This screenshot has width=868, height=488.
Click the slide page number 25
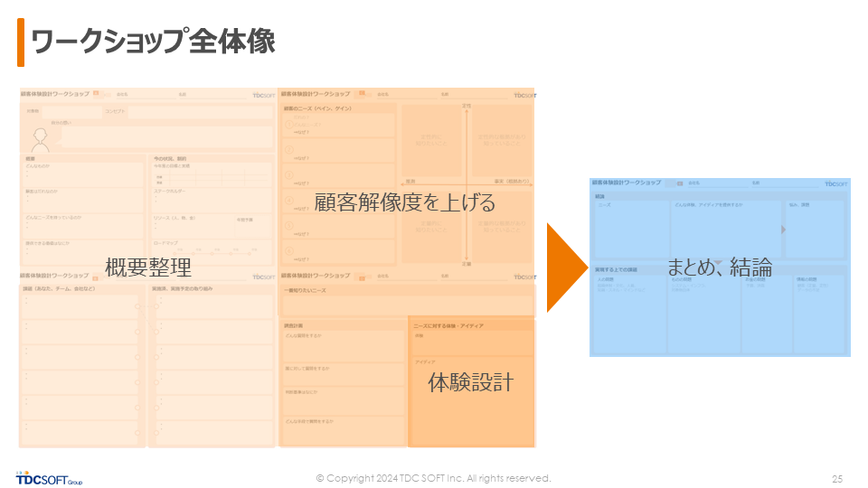(836, 478)
